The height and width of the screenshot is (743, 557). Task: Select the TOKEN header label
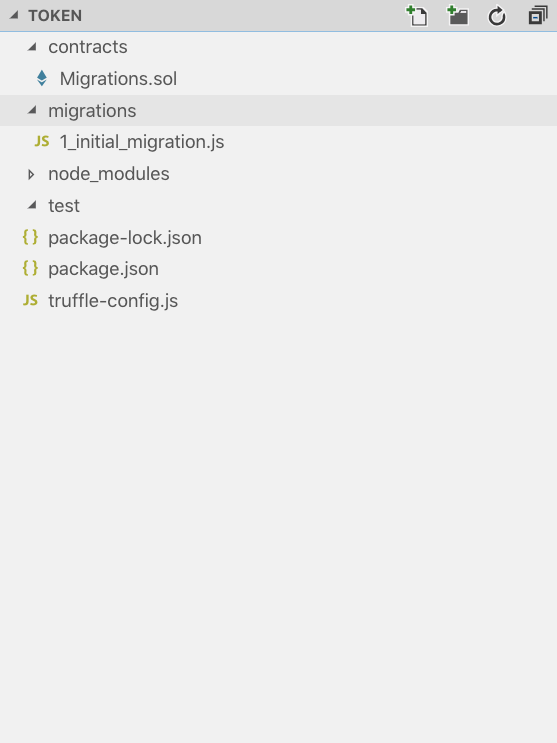[55, 16]
